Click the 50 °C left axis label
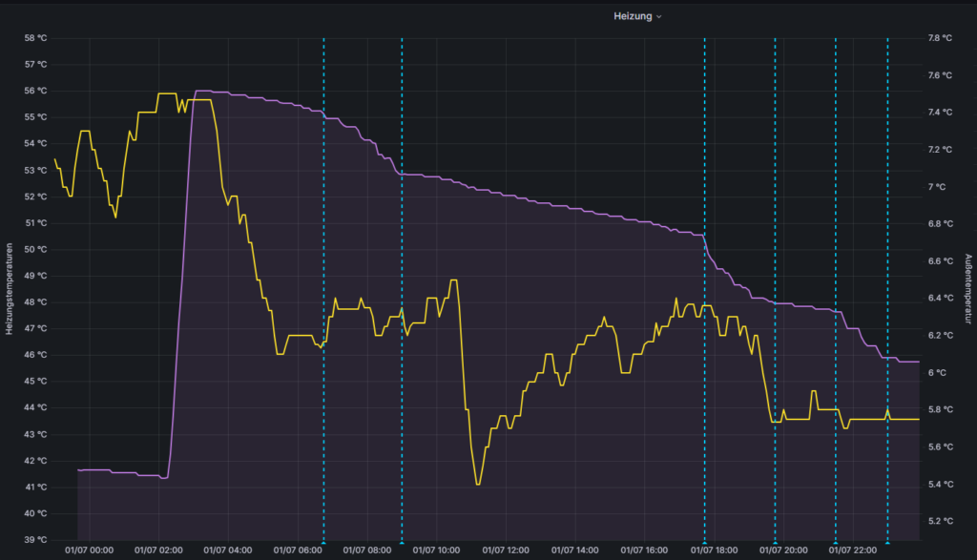 point(35,249)
